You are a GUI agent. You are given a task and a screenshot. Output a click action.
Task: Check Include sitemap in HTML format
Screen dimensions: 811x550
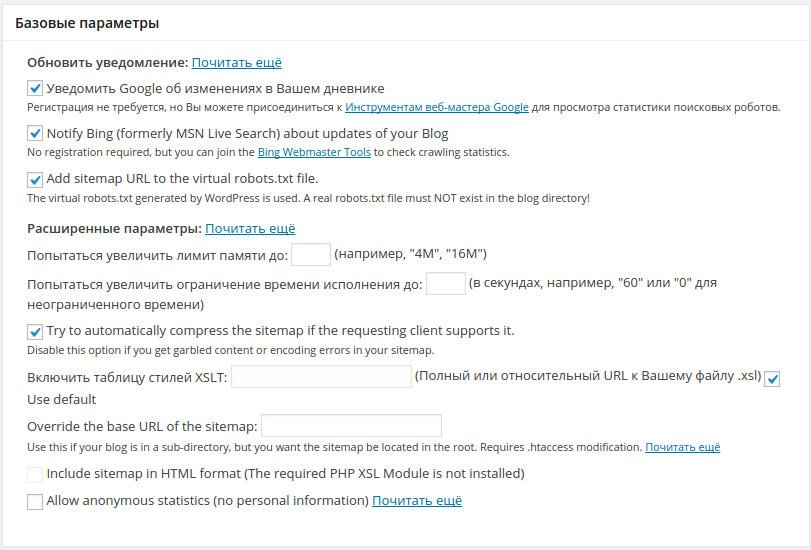(x=35, y=474)
